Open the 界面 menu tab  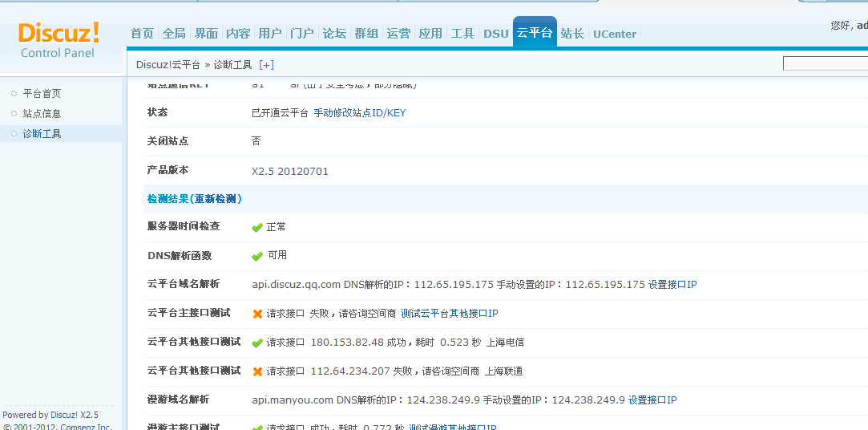tap(207, 34)
